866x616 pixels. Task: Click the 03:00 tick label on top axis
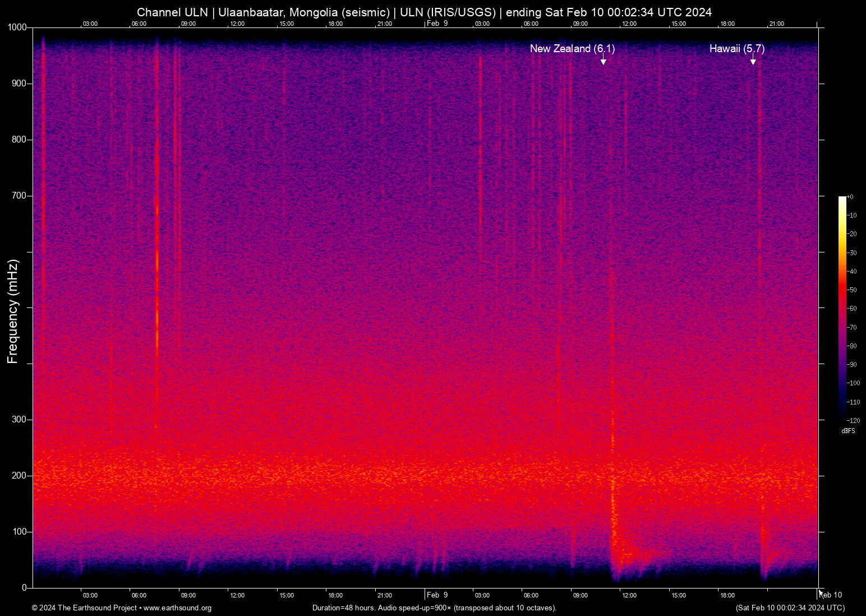click(90, 24)
